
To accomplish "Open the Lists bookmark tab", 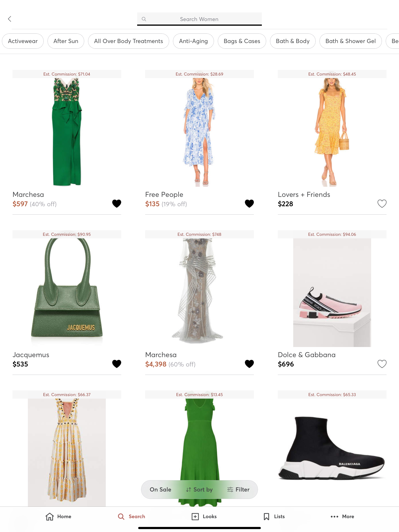I will [274, 516].
